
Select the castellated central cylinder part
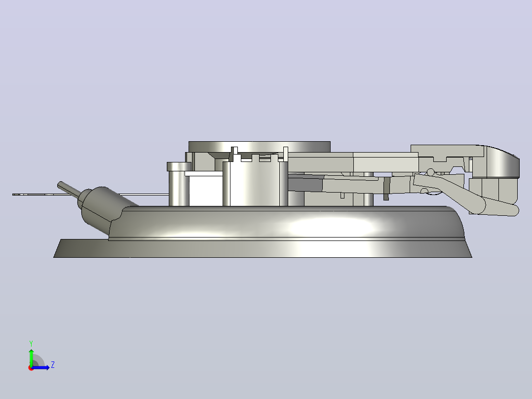[x=256, y=180]
